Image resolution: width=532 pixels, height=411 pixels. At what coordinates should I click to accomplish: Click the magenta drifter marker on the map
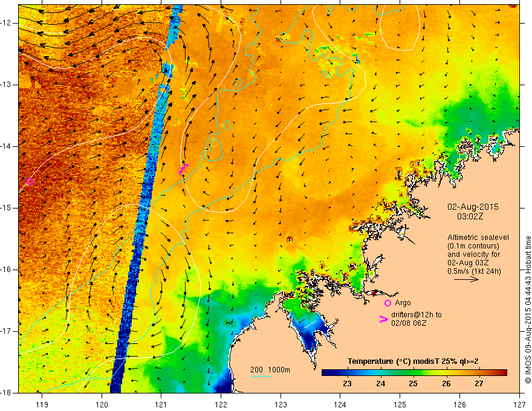(x=183, y=169)
